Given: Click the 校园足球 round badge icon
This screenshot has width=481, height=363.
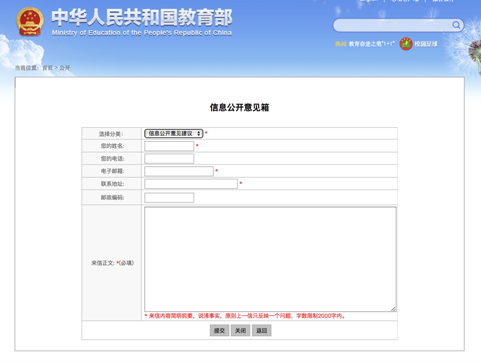Looking at the screenshot, I should 406,44.
